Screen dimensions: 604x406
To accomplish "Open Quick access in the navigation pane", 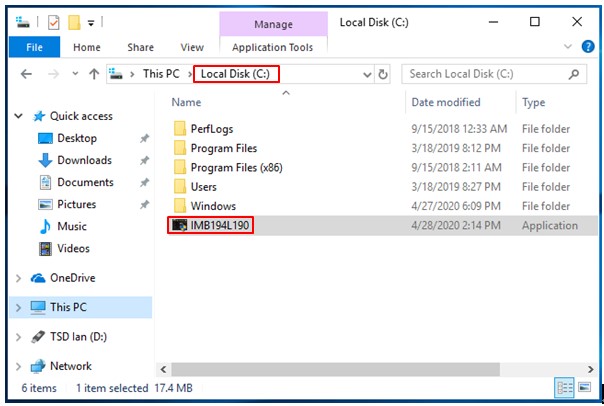I will point(81,116).
